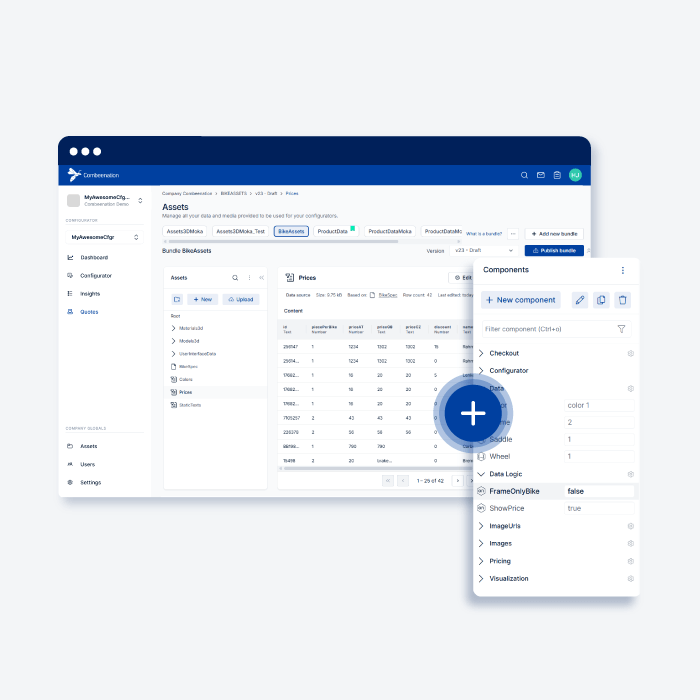700x700 pixels.
Task: Click the search icon in Assets panel
Action: pos(235,278)
